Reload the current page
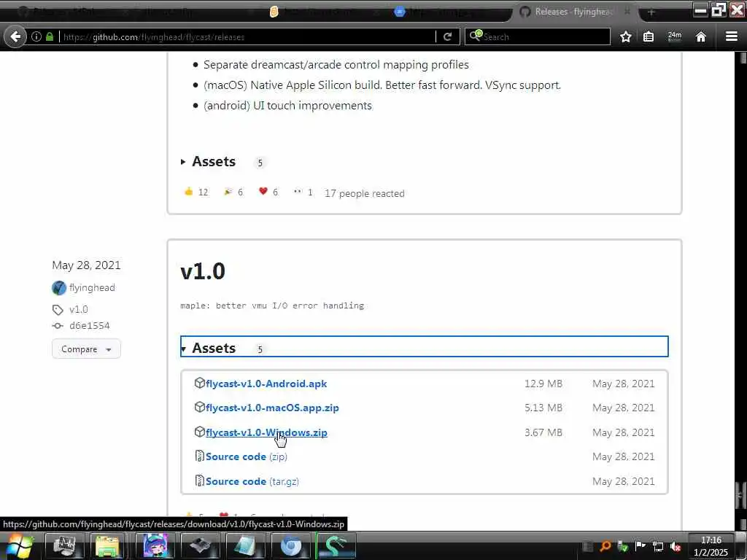 tap(447, 36)
